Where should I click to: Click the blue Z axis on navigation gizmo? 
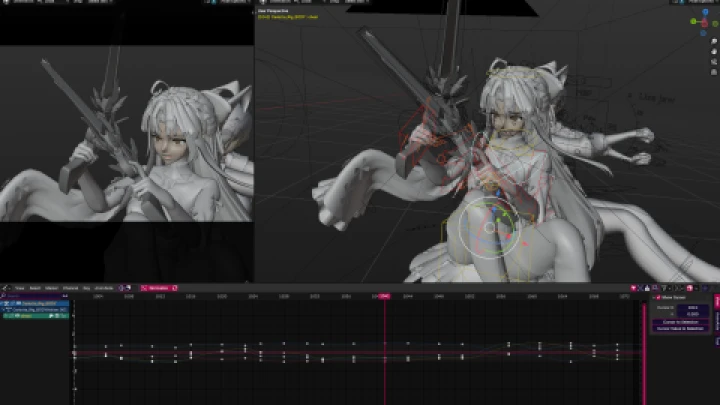705,11
